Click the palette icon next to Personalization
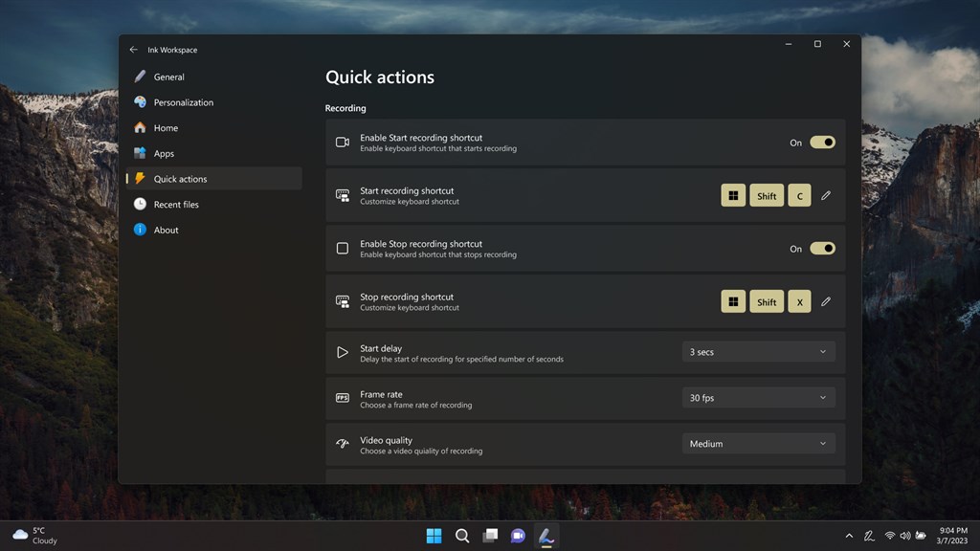Viewport: 980px width, 551px height. pyautogui.click(x=140, y=101)
